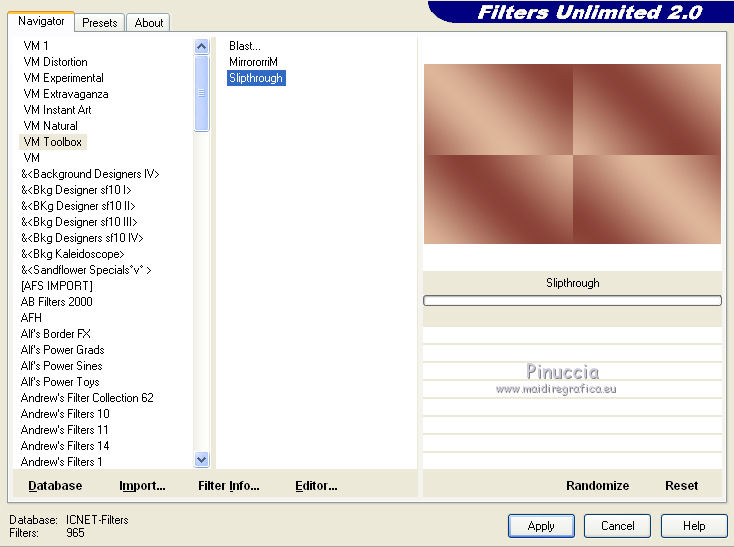Cancel the Filters Unlimited dialog

(617, 526)
